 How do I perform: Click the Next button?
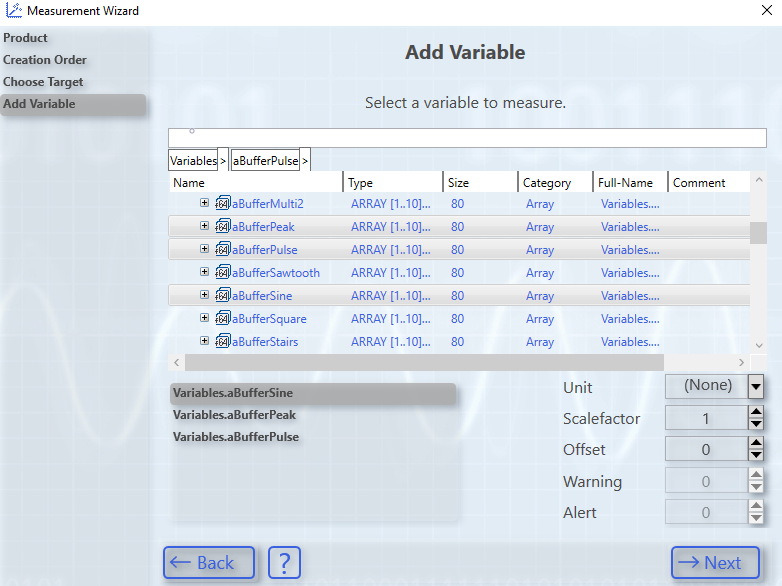pos(715,563)
